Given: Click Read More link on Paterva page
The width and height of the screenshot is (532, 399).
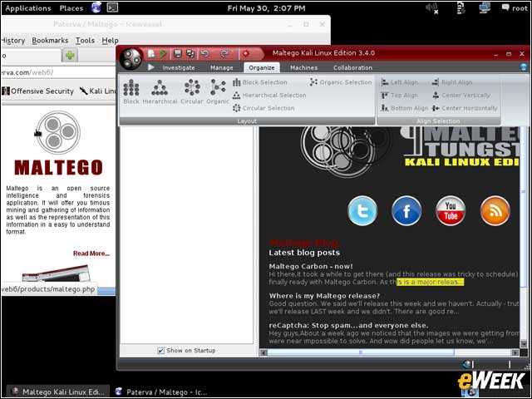Looking at the screenshot, I should (x=91, y=254).
